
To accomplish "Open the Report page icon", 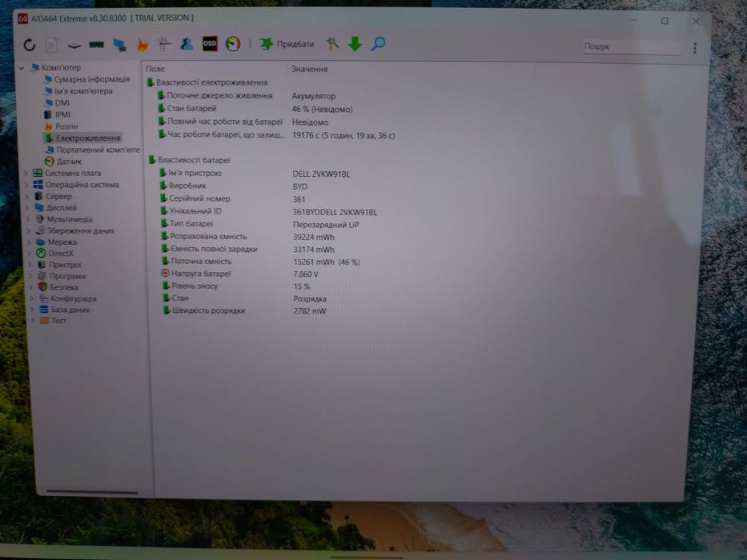I will [51, 46].
